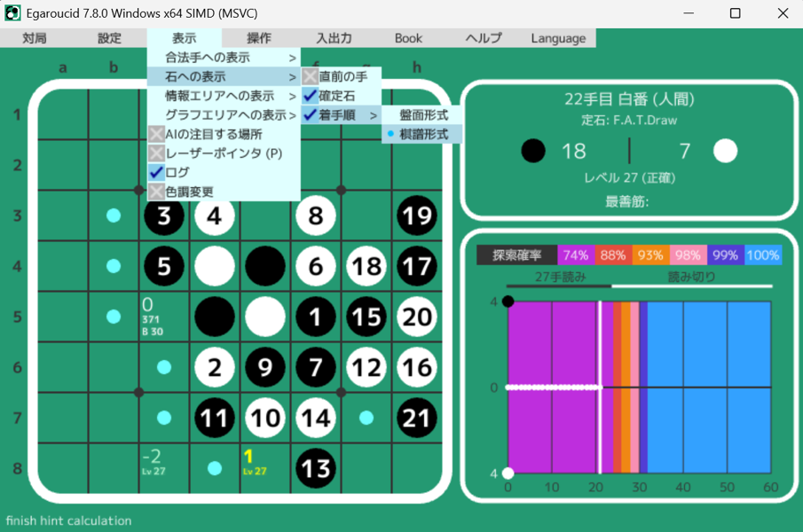The height and width of the screenshot is (532, 803).
Task: Click white stone numbered 14
Action: pyautogui.click(x=316, y=418)
